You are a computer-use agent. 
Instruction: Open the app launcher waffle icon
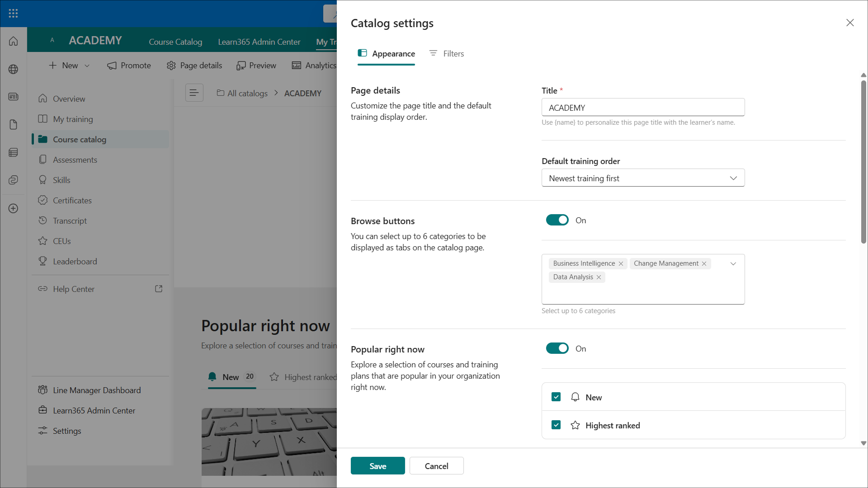click(x=13, y=13)
